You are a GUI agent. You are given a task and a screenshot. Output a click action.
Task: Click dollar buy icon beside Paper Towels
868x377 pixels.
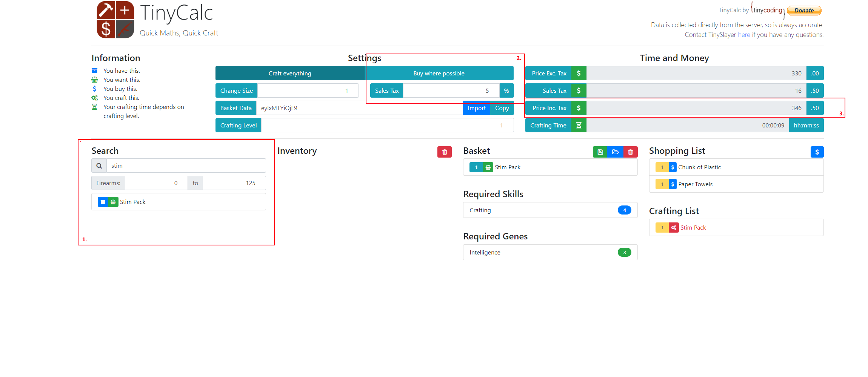pyautogui.click(x=673, y=184)
